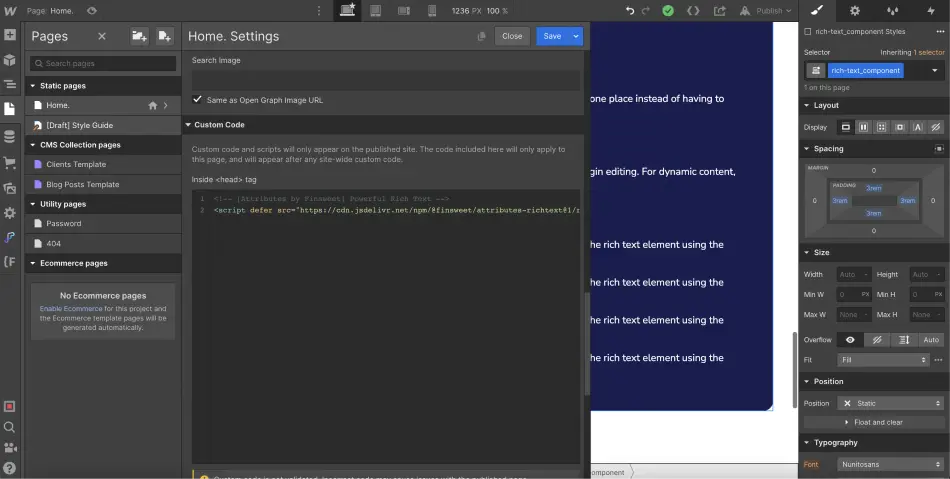Open the Add Elements panel
Image resolution: width=950 pixels, height=479 pixels.
click(9, 34)
